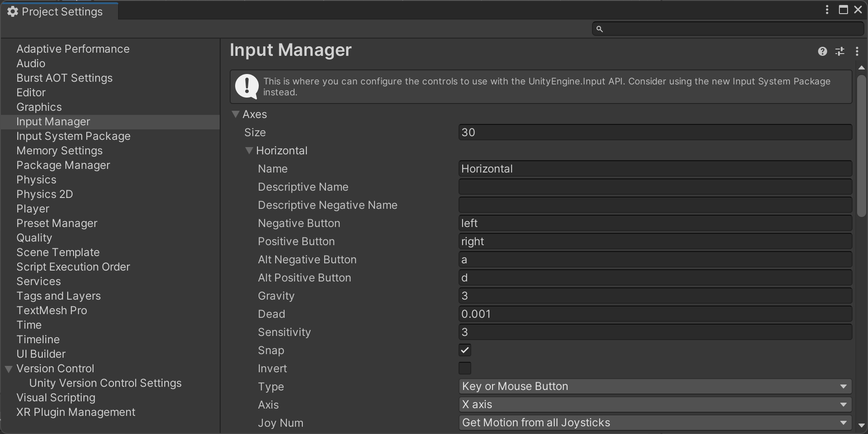Toggle the Snap checkbox
Image resolution: width=868 pixels, height=434 pixels.
(465, 350)
